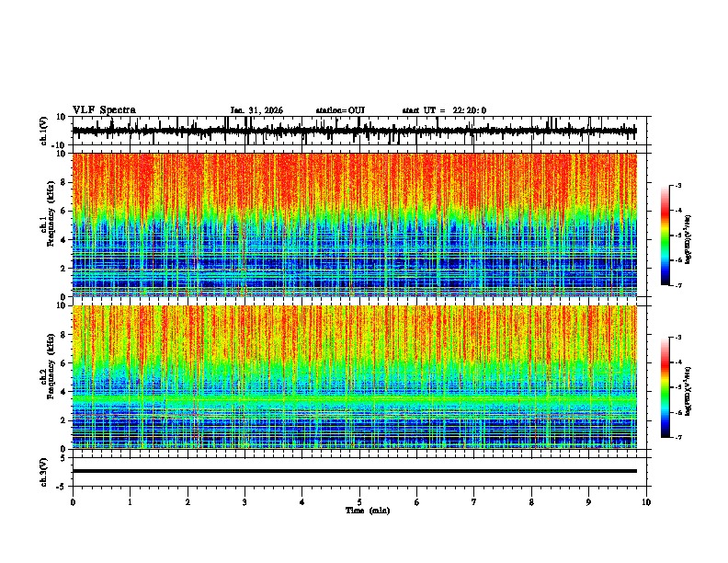This screenshot has height=563, width=728.
Task: Click the time axis final tick label "10"
Action: pos(646,502)
